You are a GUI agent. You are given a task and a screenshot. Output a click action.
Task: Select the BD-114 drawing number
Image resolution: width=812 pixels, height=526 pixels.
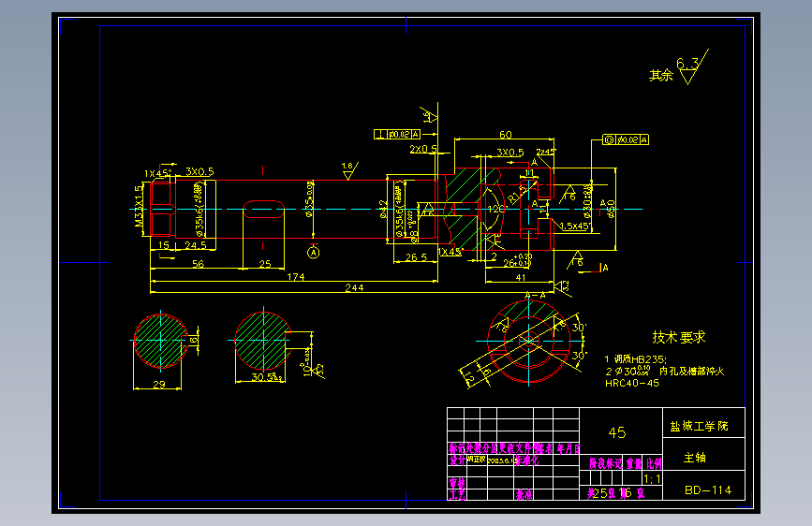[x=708, y=489]
